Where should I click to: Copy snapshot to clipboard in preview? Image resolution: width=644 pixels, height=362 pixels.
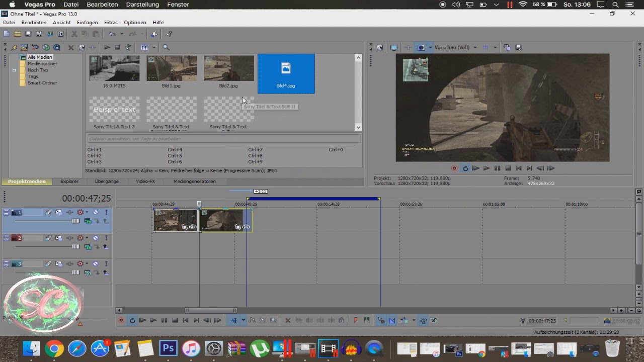point(507,47)
